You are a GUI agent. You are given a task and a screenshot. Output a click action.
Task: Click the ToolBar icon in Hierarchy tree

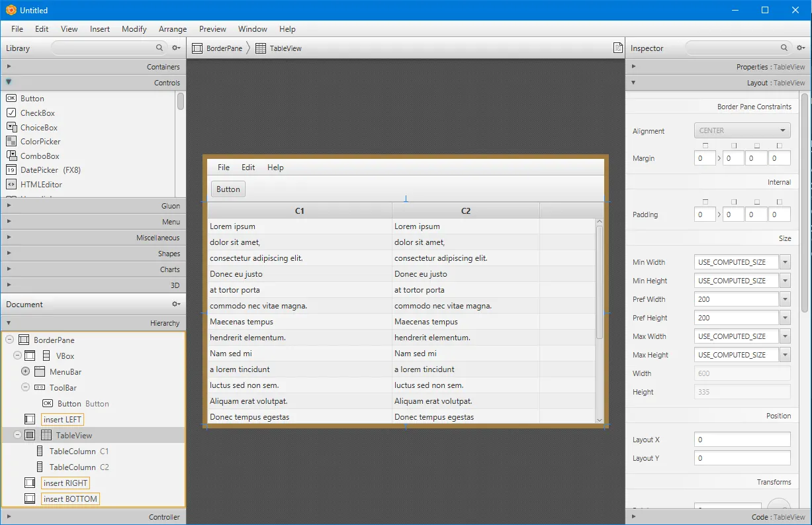pyautogui.click(x=39, y=387)
